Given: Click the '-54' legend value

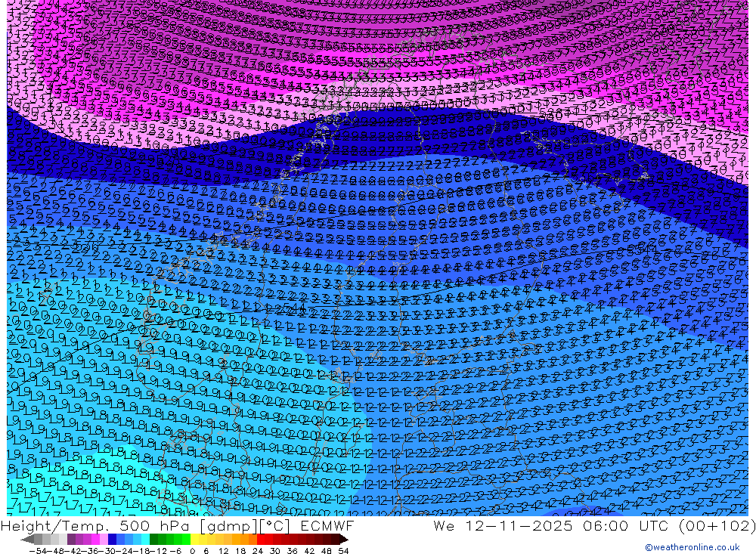Looking at the screenshot, I should pyautogui.click(x=38, y=551).
